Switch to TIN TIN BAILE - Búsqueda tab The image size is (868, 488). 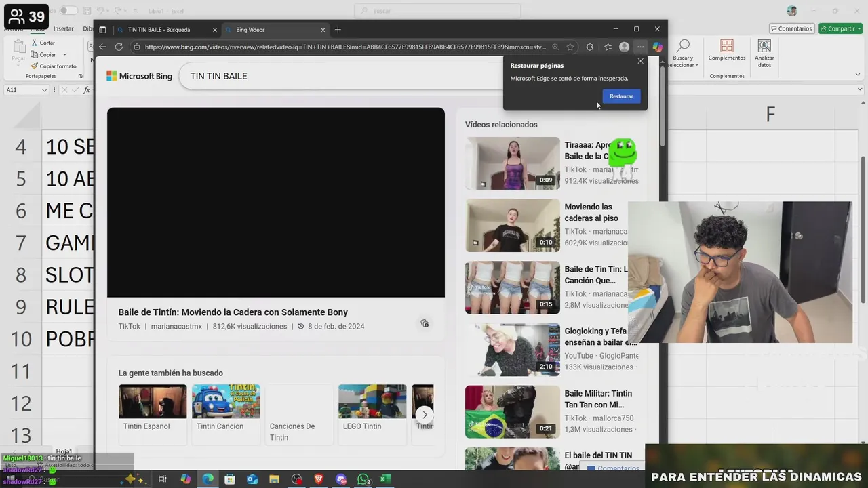(166, 30)
